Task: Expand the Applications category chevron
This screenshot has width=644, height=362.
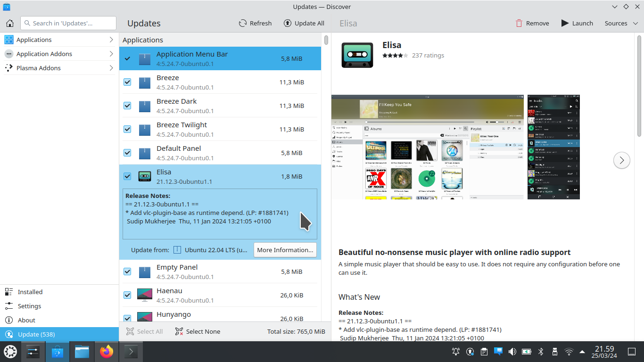Action: point(111,40)
